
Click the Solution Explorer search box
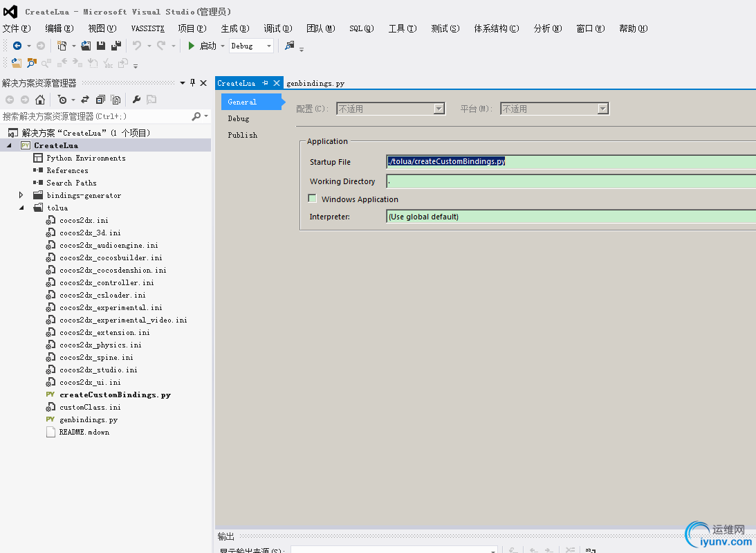click(x=96, y=116)
